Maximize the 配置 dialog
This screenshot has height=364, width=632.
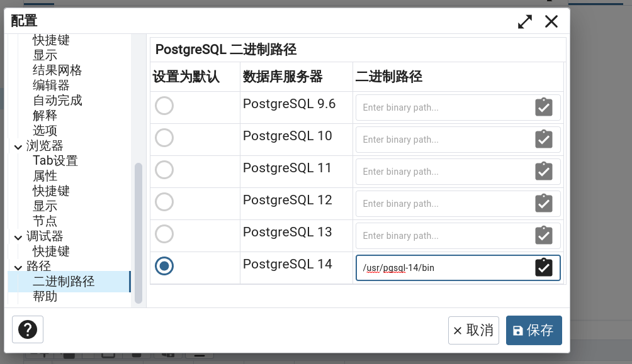[525, 22]
